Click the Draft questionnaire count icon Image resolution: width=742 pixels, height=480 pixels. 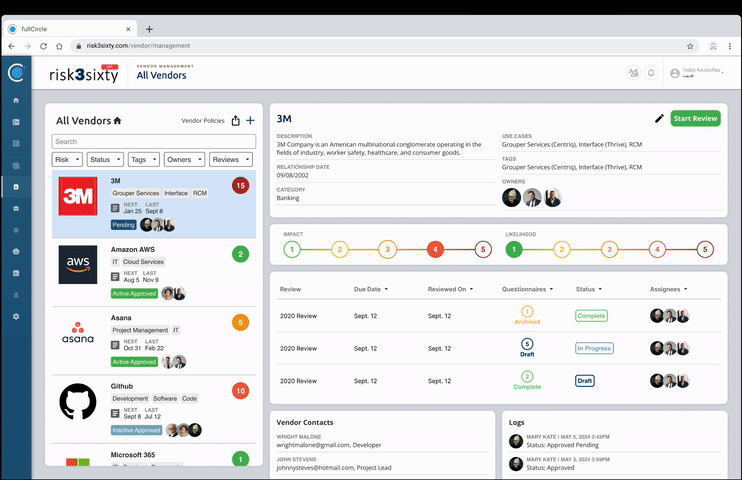pyautogui.click(x=527, y=344)
